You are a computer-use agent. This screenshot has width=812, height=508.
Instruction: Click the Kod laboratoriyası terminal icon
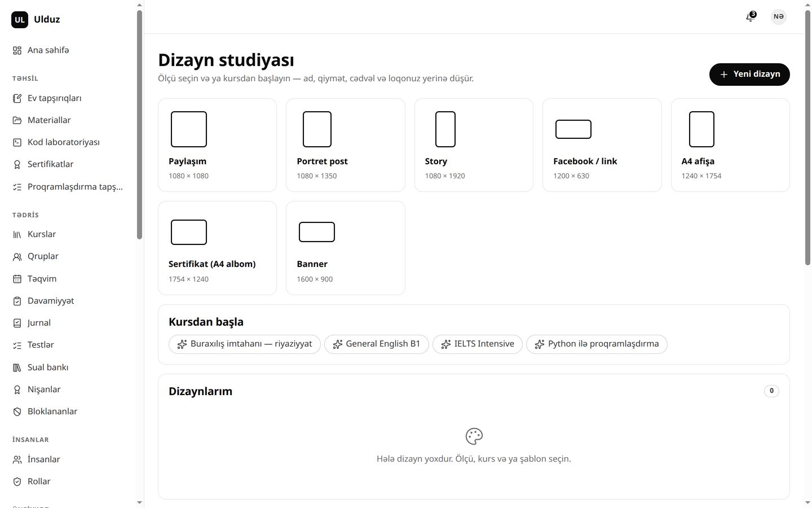pyautogui.click(x=17, y=142)
